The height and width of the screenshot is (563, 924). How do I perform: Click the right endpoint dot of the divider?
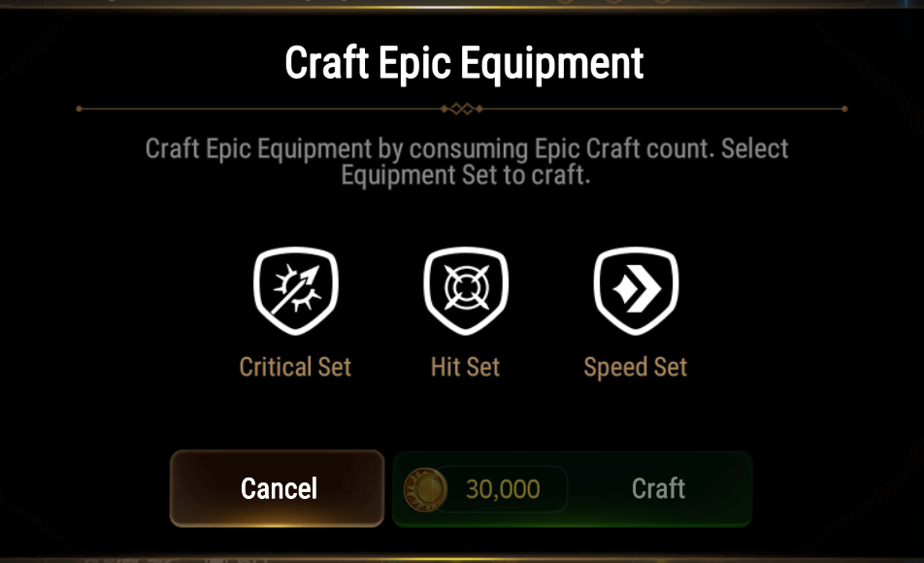[x=844, y=109]
